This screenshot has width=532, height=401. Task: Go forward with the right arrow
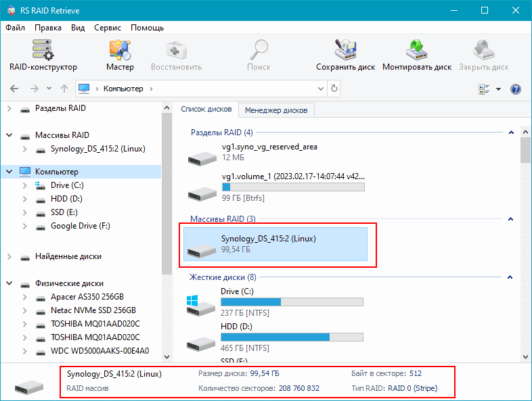point(35,89)
